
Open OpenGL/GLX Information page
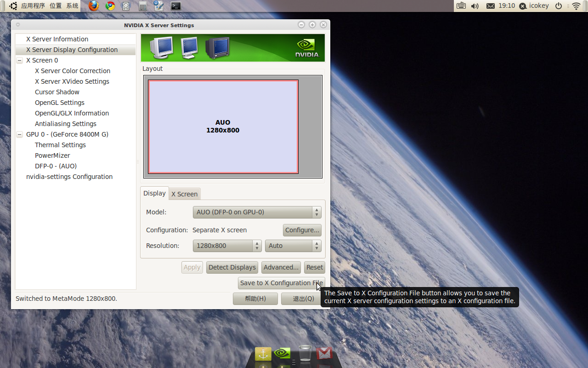point(72,113)
